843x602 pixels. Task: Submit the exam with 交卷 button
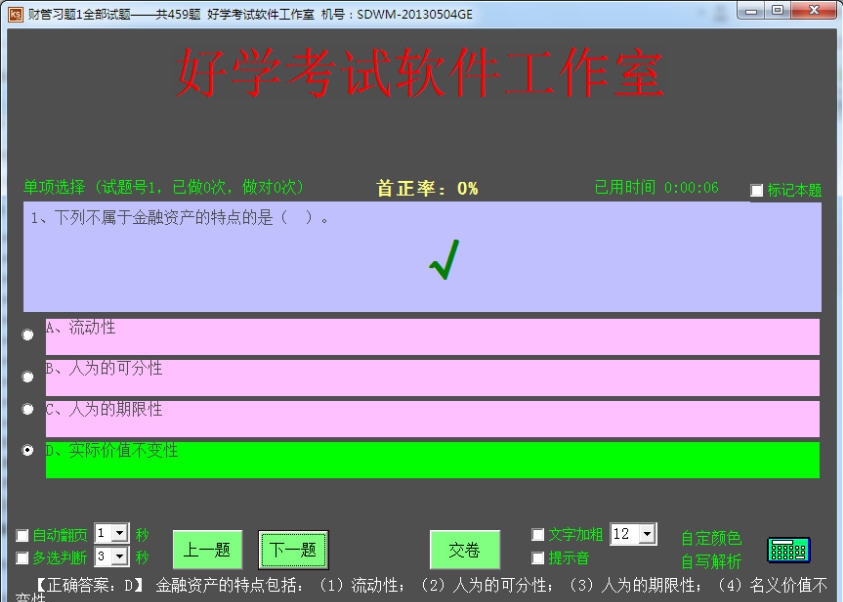pos(465,549)
